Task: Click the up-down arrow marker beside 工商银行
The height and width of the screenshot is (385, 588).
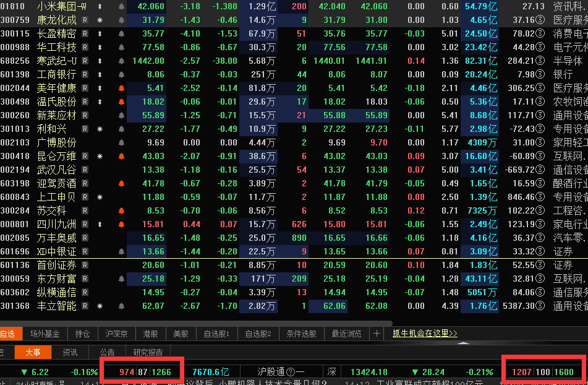Action: 100,74
